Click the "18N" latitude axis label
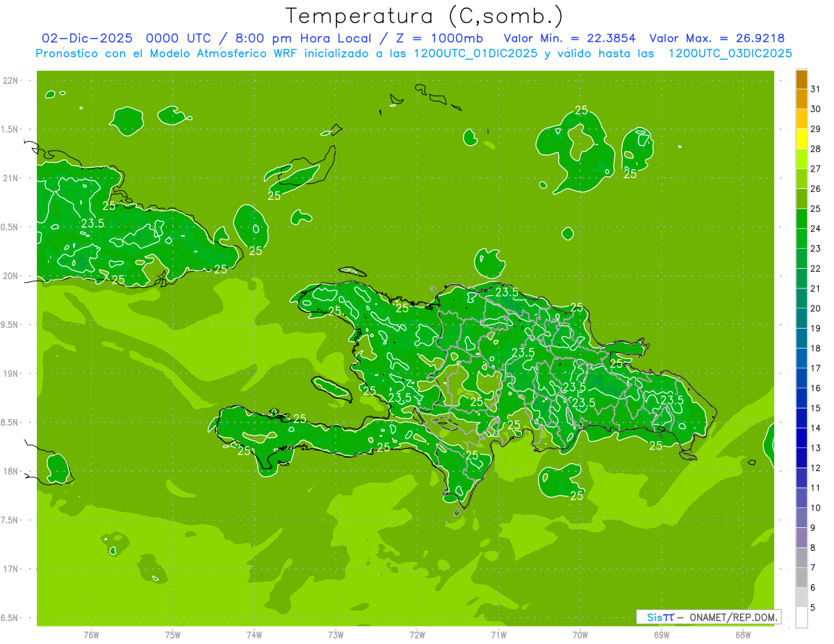The height and width of the screenshot is (644, 834). [12, 471]
